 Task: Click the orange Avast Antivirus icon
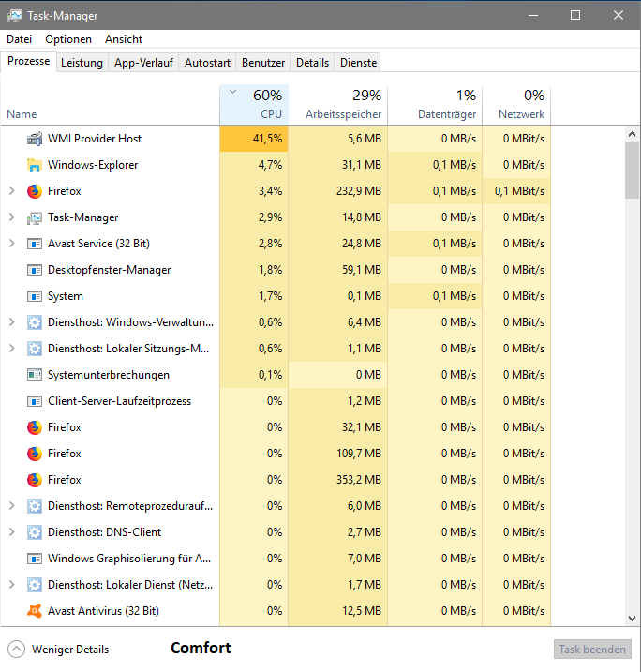click(x=35, y=611)
